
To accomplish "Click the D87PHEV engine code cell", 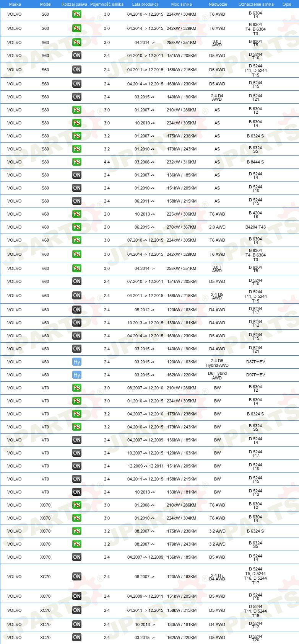I will [255, 362].
